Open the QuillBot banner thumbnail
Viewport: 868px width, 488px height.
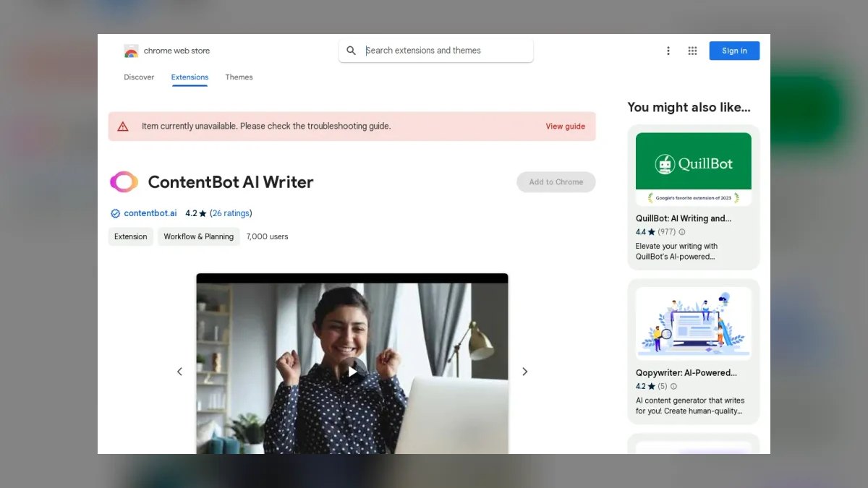[x=694, y=169]
